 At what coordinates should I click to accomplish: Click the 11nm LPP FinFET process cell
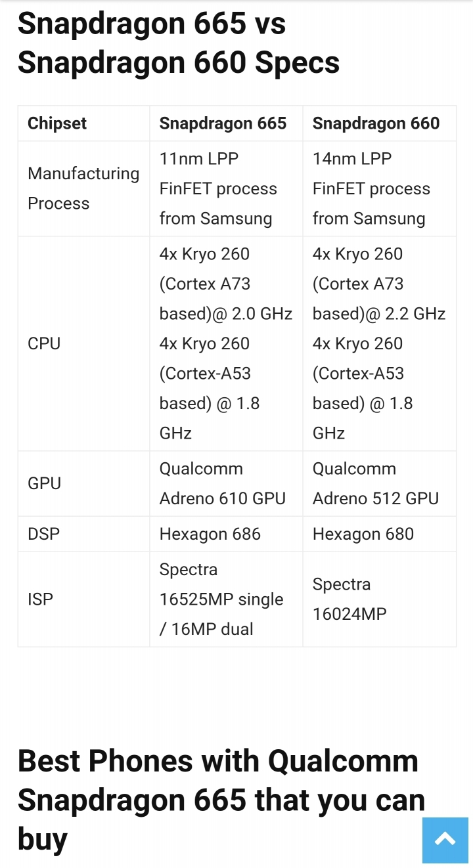tap(226, 188)
